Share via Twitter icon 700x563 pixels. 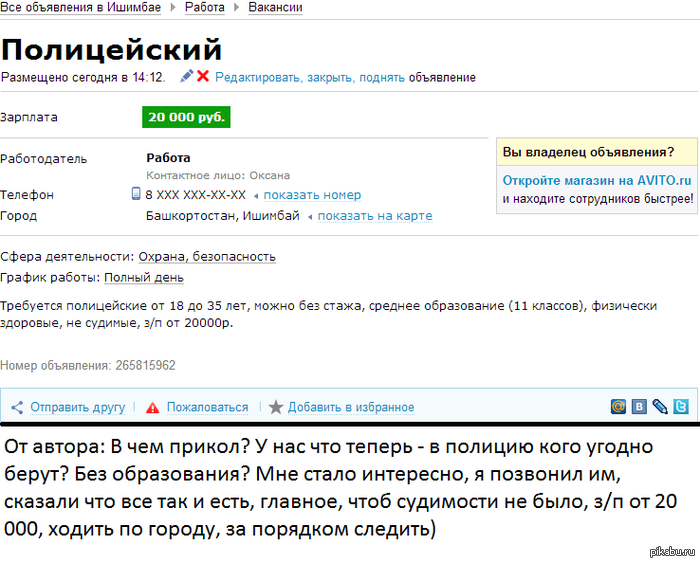coord(680,406)
